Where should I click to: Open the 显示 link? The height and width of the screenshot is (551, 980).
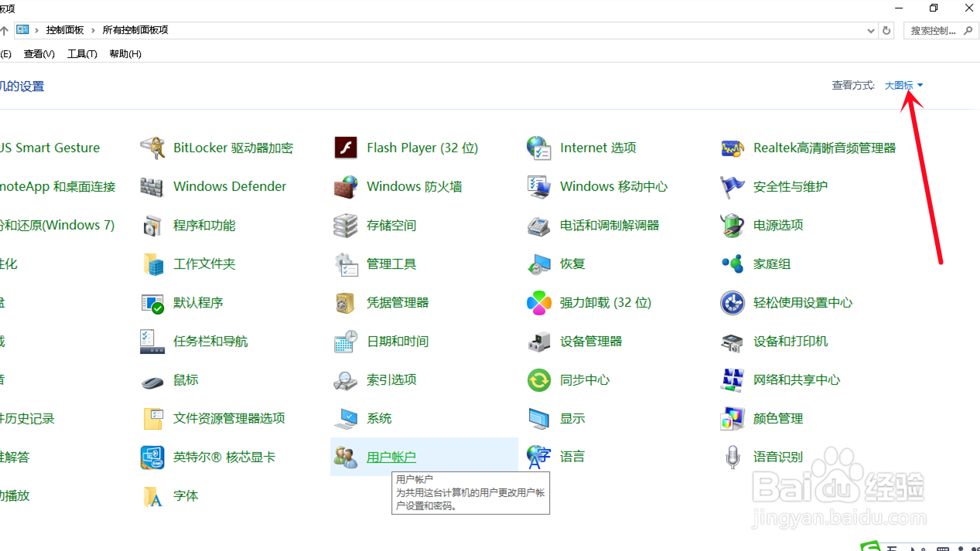pos(572,418)
